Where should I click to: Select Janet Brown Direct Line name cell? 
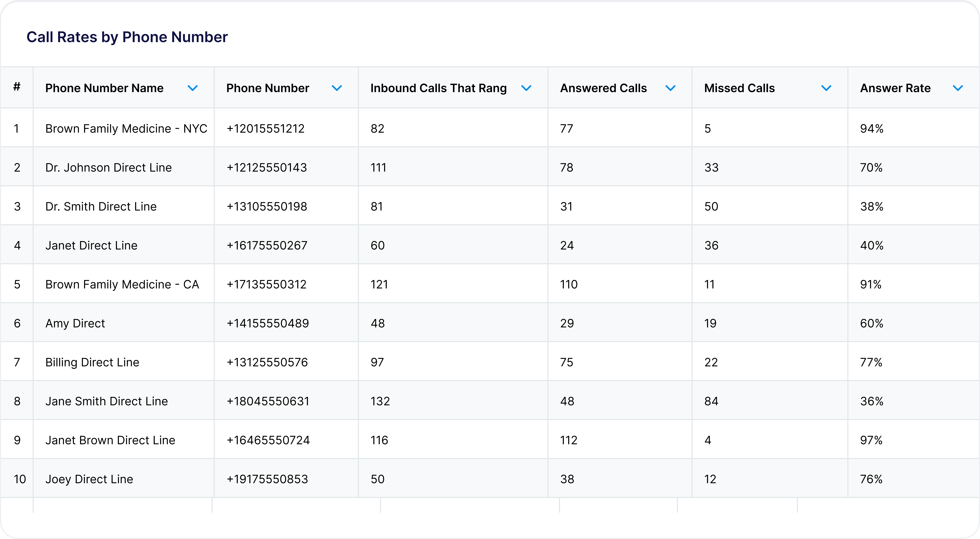pyautogui.click(x=110, y=440)
